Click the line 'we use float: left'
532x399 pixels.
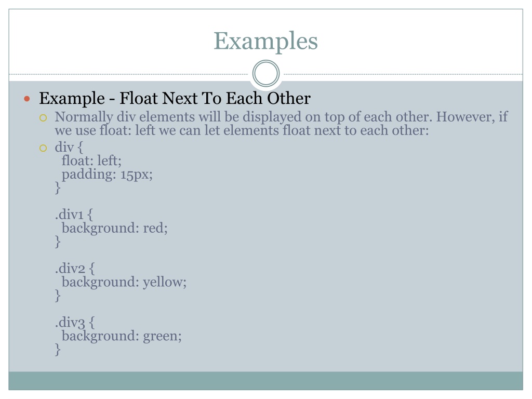click(242, 130)
